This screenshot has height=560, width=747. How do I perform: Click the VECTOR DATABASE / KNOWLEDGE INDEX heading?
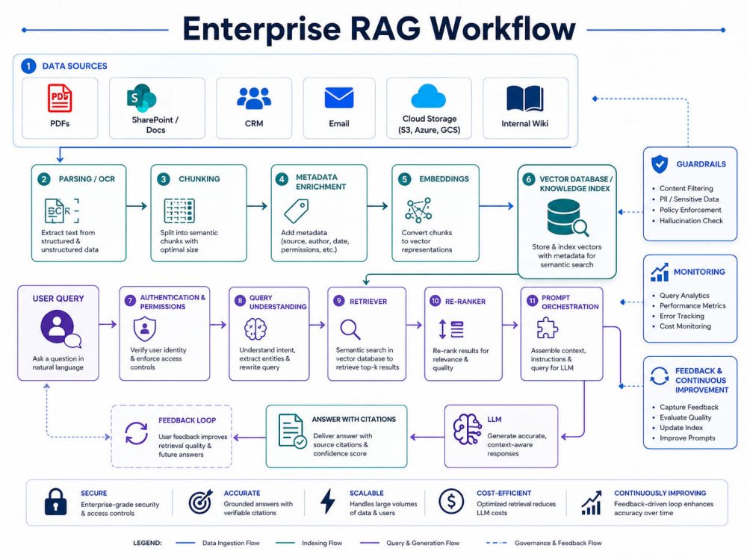(575, 184)
